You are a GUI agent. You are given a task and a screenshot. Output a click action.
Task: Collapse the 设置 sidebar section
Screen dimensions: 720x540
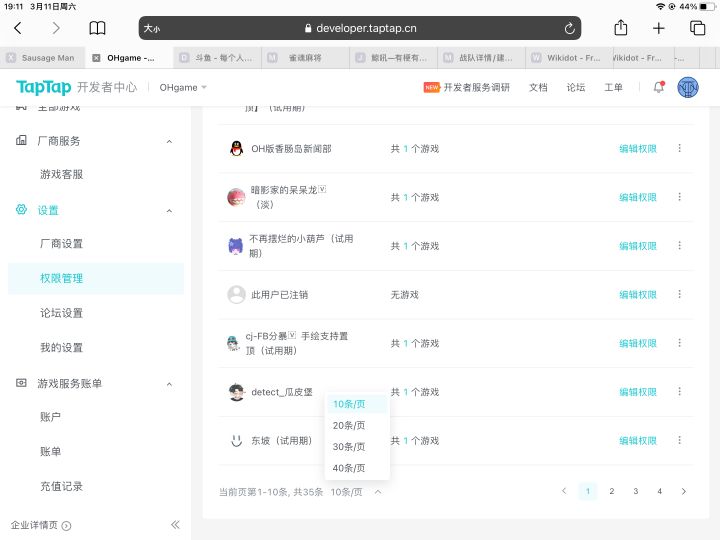click(x=168, y=211)
